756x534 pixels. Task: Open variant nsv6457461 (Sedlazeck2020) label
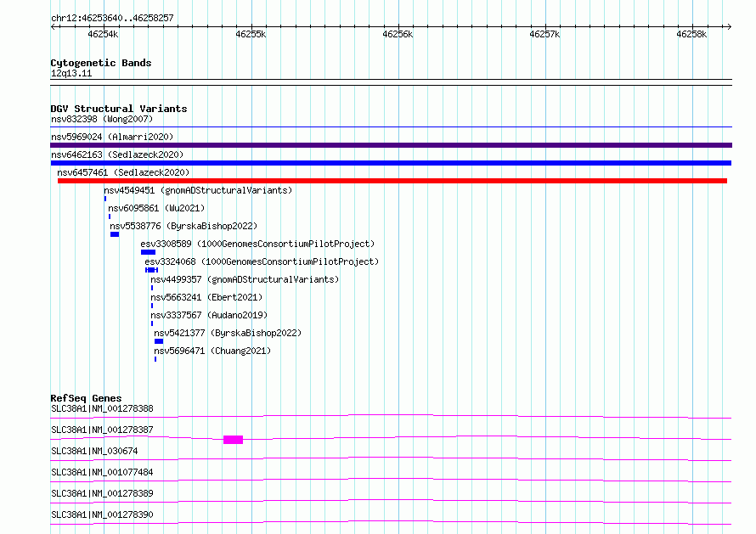click(123, 172)
